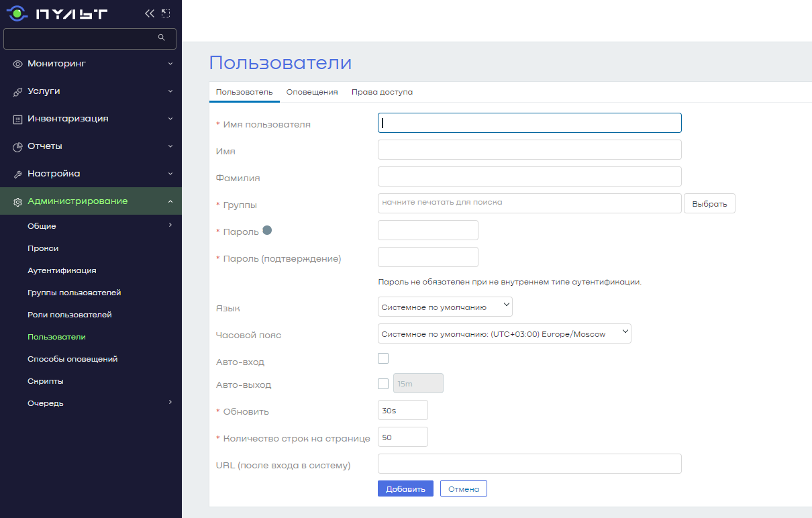
Task: Open the Язык dropdown
Action: tap(445, 306)
